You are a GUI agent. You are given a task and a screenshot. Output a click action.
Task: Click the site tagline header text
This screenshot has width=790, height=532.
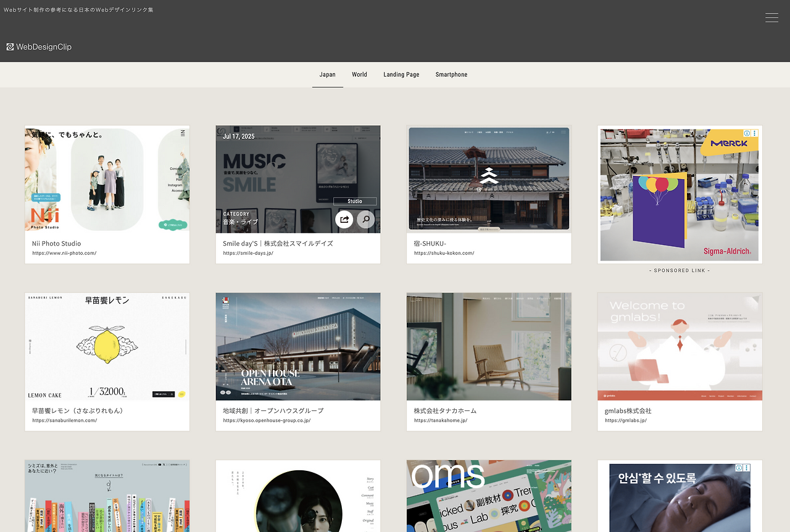(78, 10)
